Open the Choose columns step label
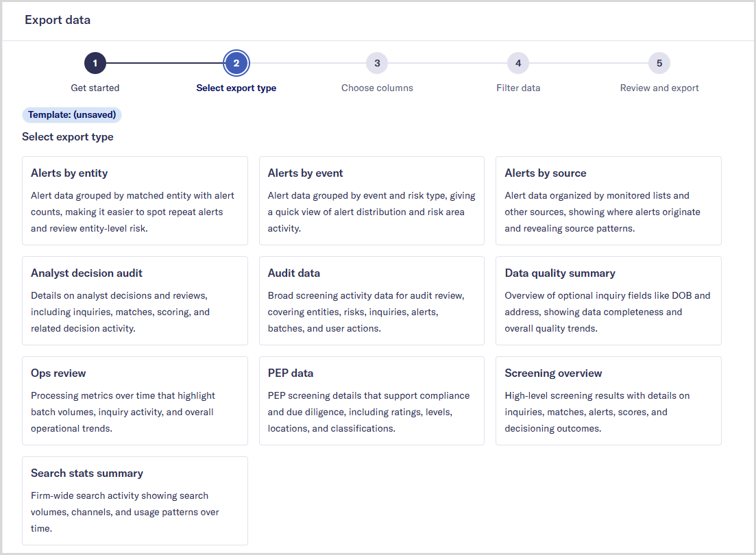Screen dimensions: 756x555 click(x=377, y=88)
